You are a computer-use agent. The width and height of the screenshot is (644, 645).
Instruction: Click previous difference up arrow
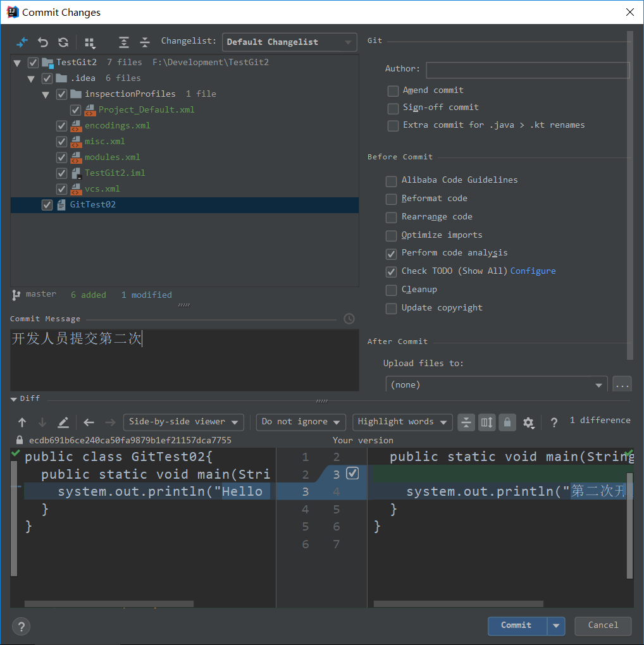[22, 422]
